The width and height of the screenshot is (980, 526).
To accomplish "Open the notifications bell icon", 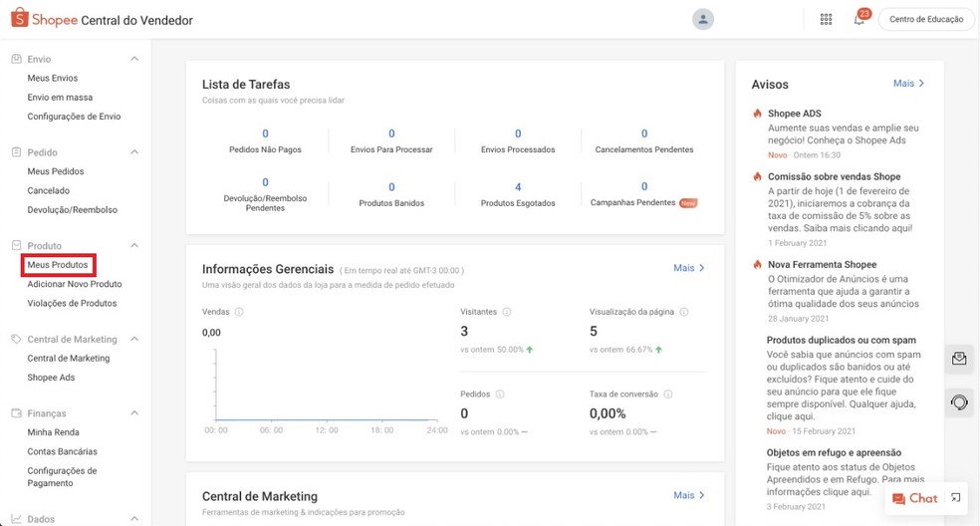I will (x=859, y=19).
